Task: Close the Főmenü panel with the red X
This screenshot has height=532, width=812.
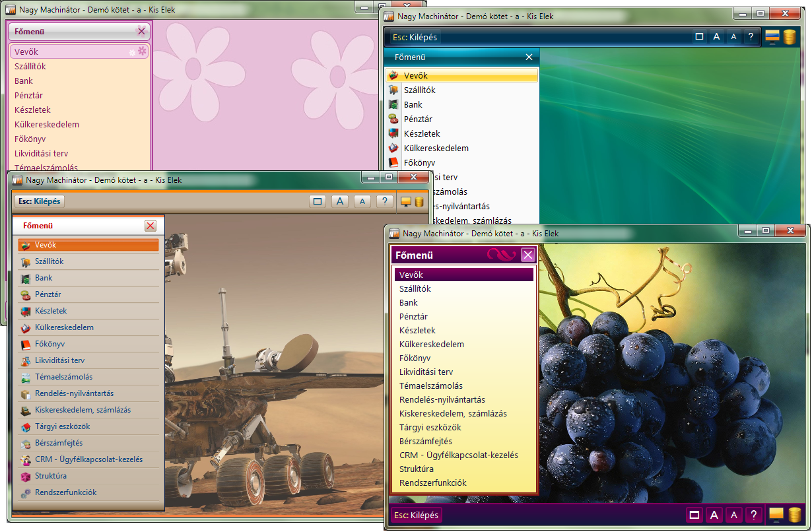Action: (151, 226)
